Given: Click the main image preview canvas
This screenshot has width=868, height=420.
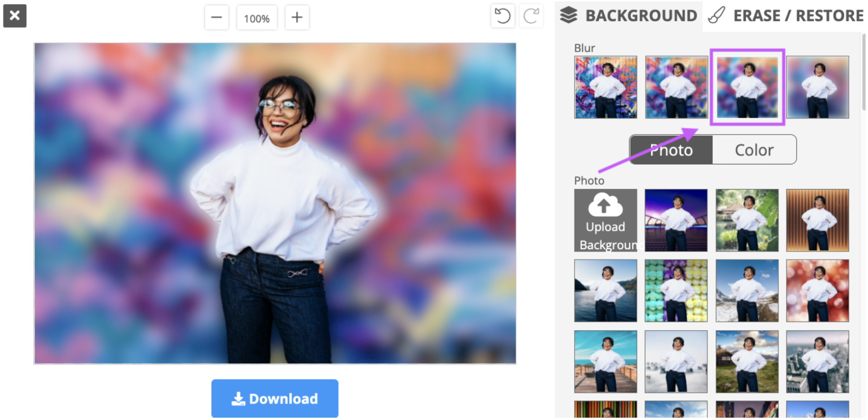Looking at the screenshot, I should 275,204.
